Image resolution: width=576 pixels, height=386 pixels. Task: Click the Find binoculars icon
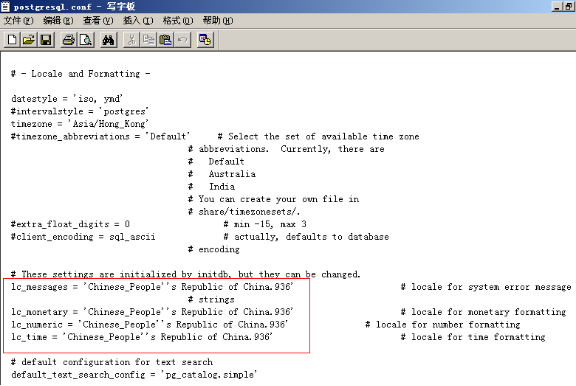109,40
